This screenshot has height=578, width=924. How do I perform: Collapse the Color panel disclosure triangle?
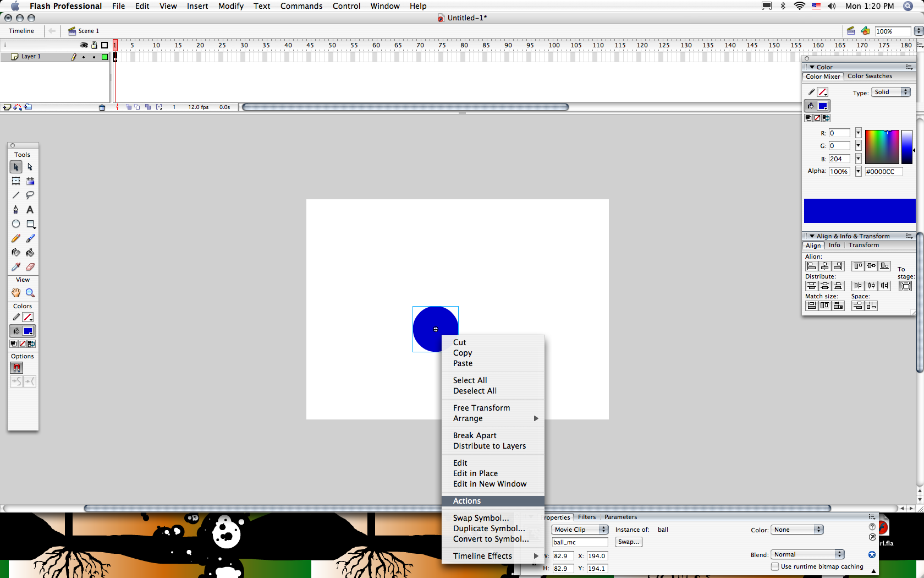pos(812,67)
